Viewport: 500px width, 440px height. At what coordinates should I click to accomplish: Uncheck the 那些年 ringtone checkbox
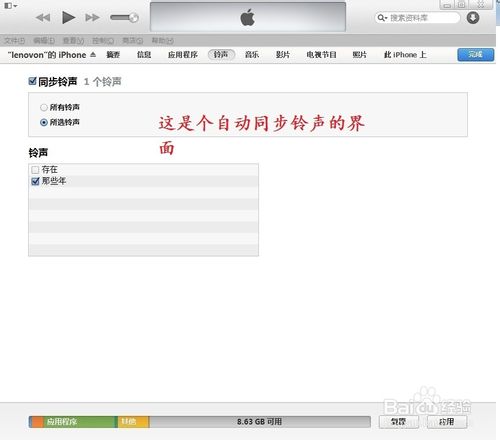35,181
